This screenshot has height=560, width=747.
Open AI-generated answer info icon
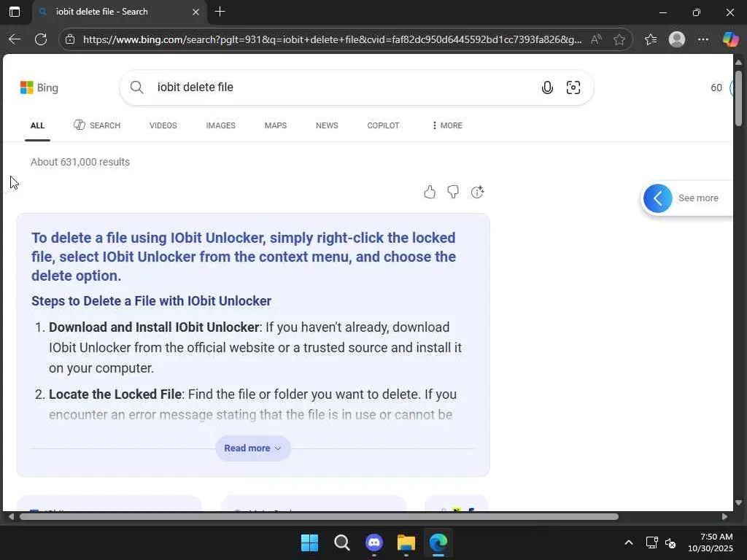tap(477, 192)
